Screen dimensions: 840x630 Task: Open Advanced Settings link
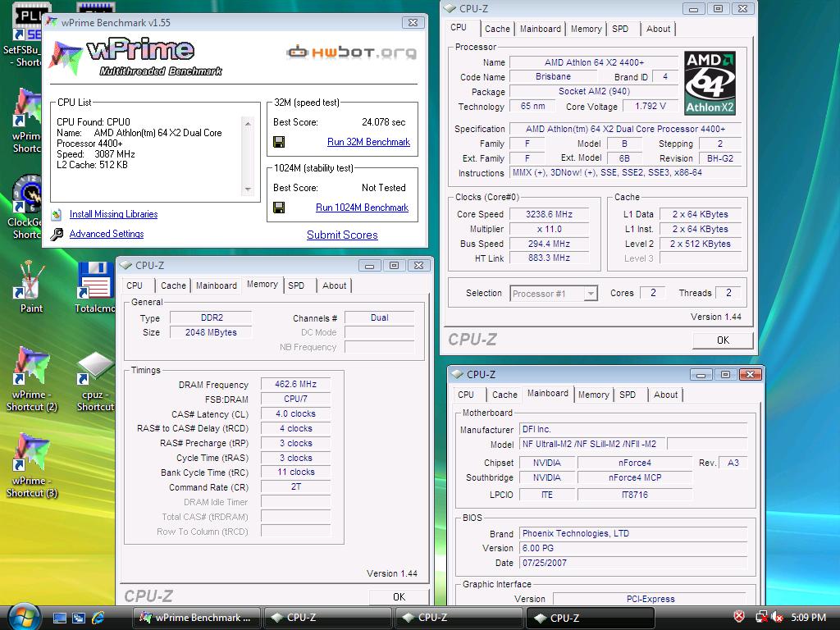click(x=107, y=234)
